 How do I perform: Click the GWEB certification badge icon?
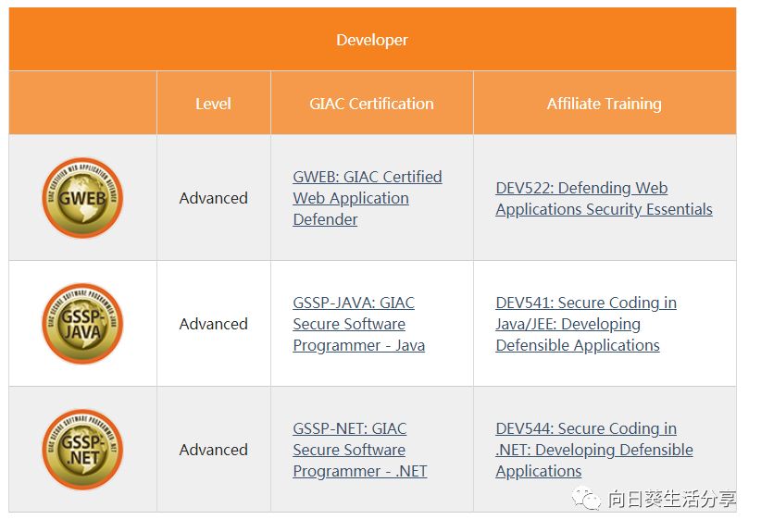[82, 198]
